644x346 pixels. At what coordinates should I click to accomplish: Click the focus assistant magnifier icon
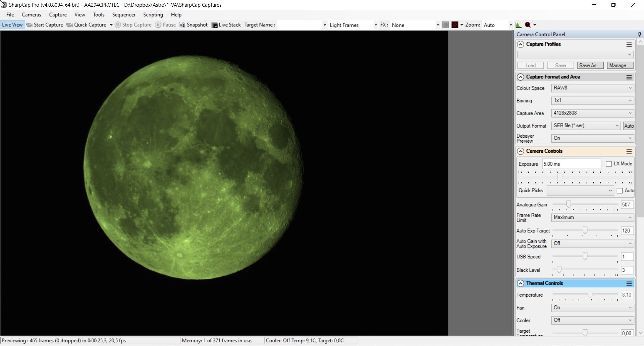click(x=528, y=25)
